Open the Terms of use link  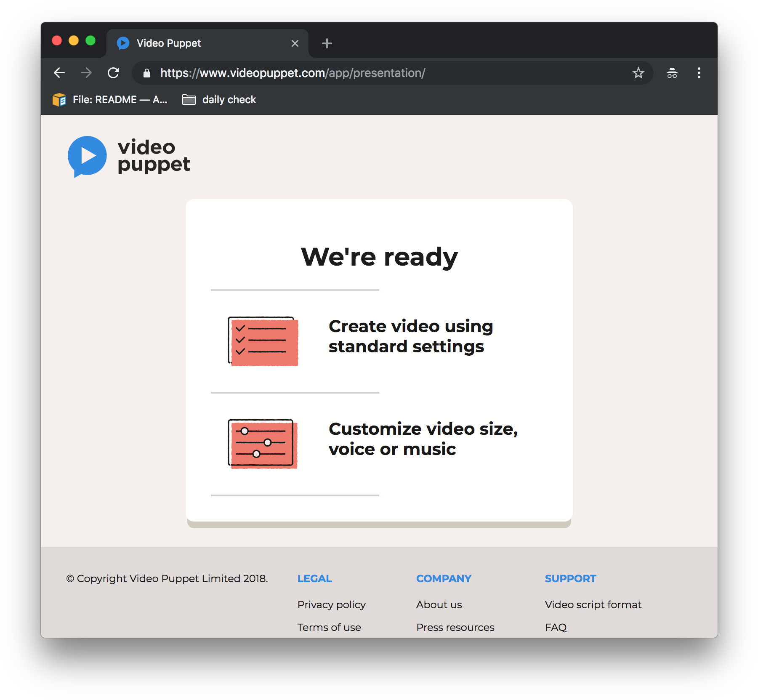click(x=329, y=628)
